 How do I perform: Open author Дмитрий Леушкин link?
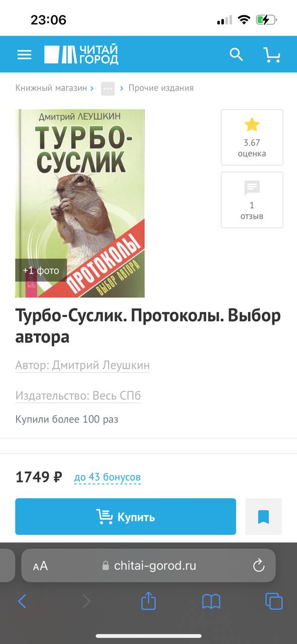point(82,365)
